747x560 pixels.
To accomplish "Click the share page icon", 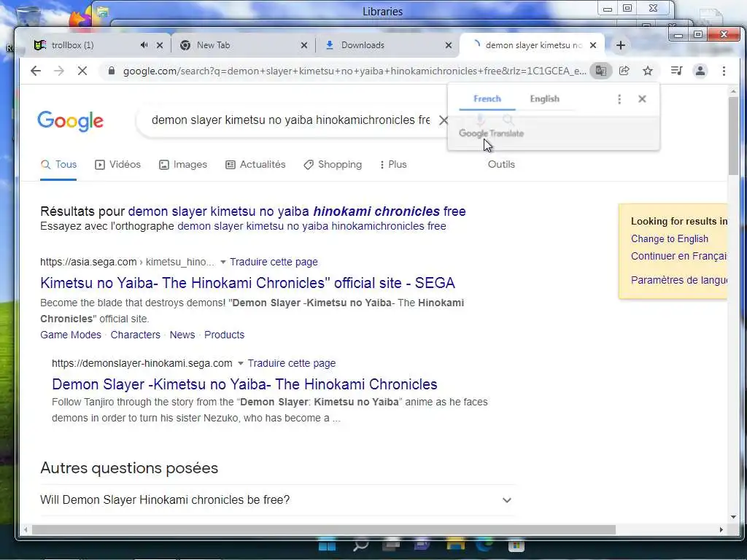I will tap(624, 71).
